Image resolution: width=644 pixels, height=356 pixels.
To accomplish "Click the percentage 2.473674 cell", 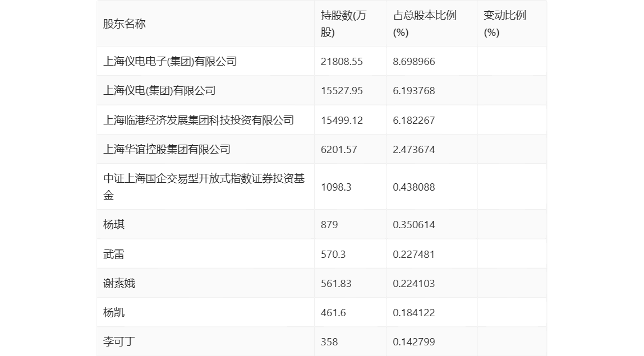I will (414, 149).
